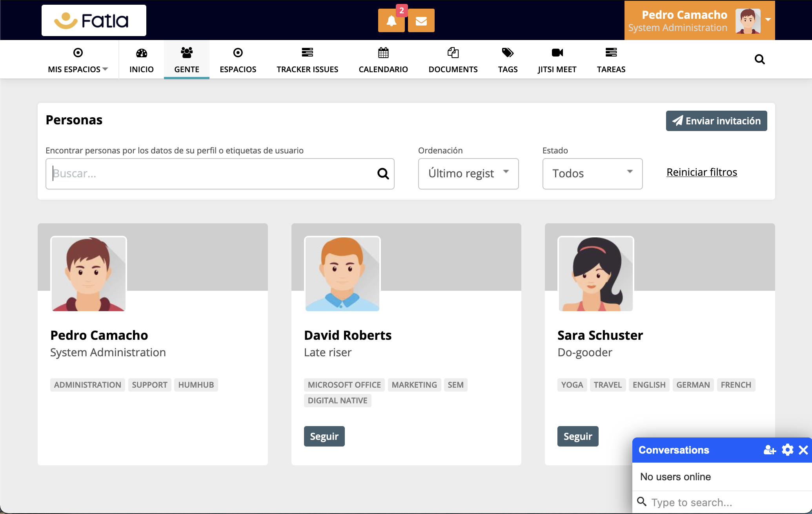Submit the people search magnifier button

[x=383, y=174]
